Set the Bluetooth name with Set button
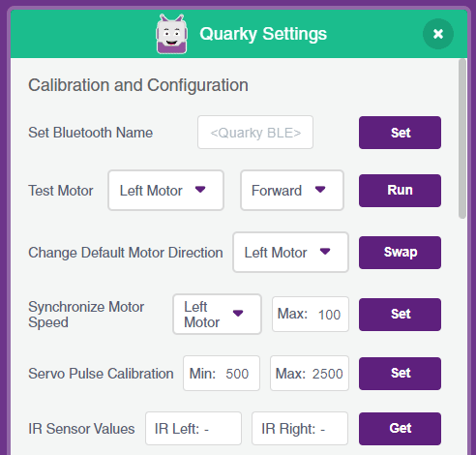The height and width of the screenshot is (455, 476). click(x=400, y=133)
